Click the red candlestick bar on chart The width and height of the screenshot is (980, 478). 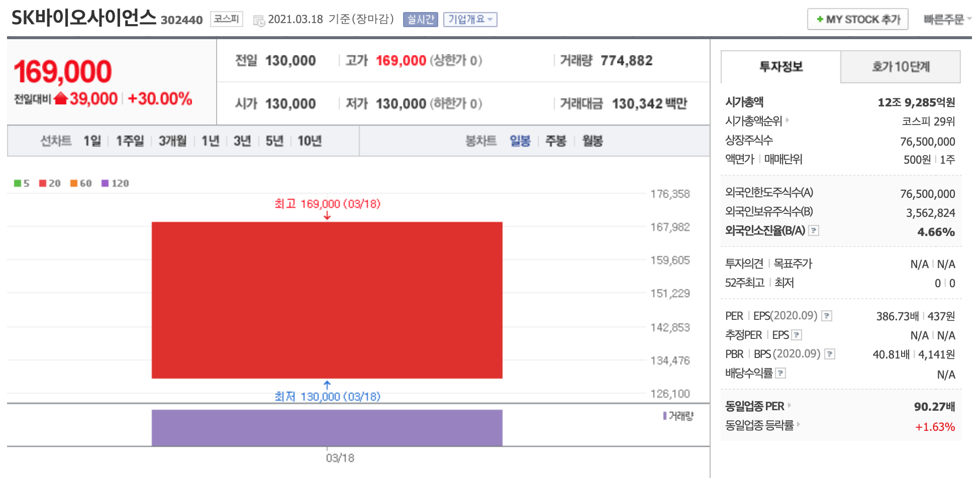(x=327, y=300)
